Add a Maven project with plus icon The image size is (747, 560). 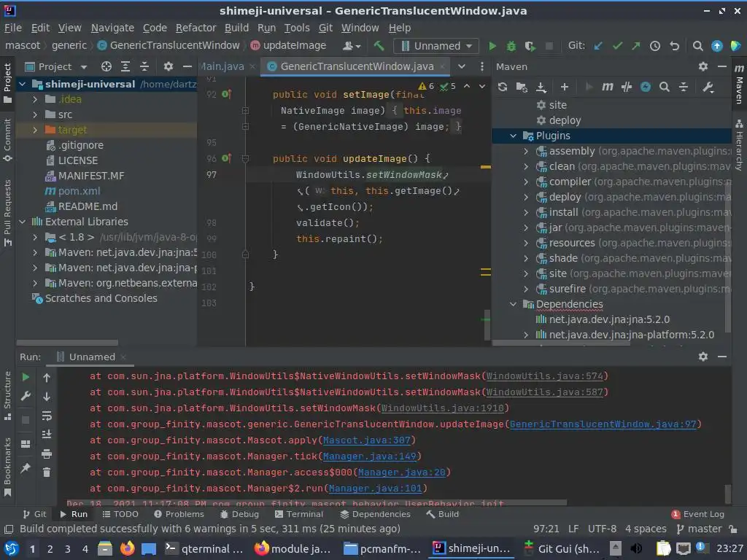tap(565, 87)
